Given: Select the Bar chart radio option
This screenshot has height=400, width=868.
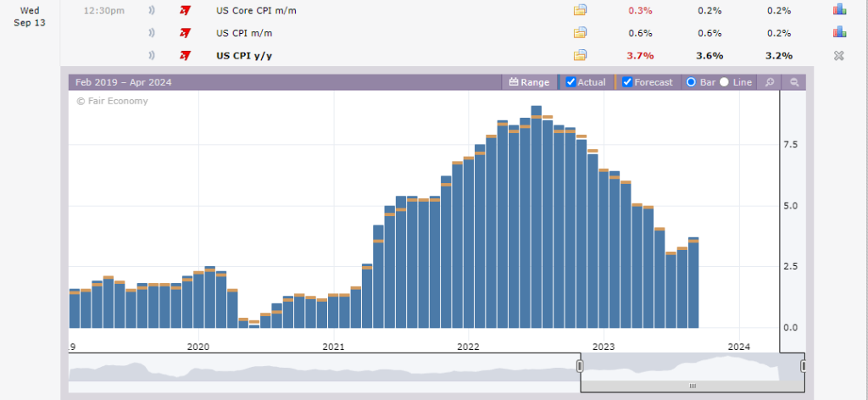Looking at the screenshot, I should pyautogui.click(x=691, y=82).
